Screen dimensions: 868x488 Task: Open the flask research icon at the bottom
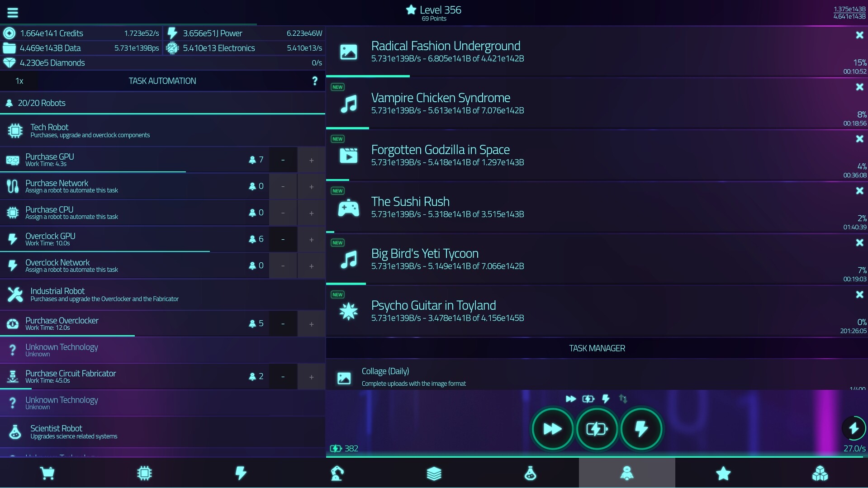click(530, 473)
